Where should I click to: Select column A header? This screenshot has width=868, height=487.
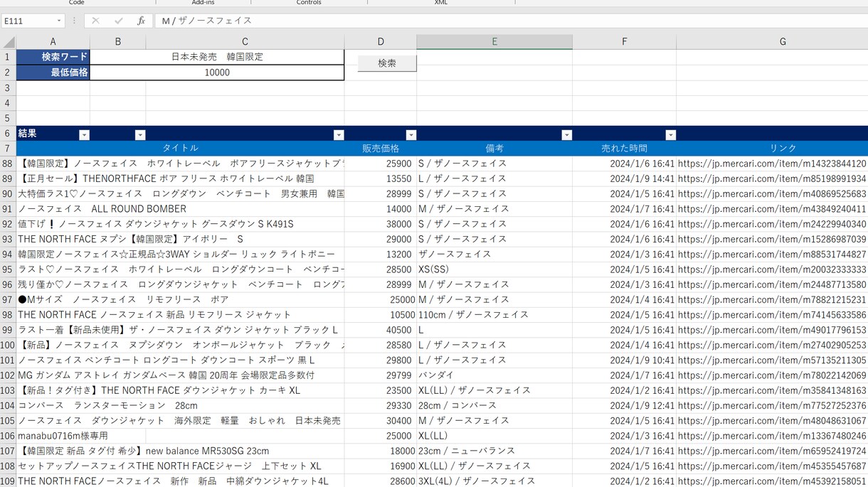point(53,42)
